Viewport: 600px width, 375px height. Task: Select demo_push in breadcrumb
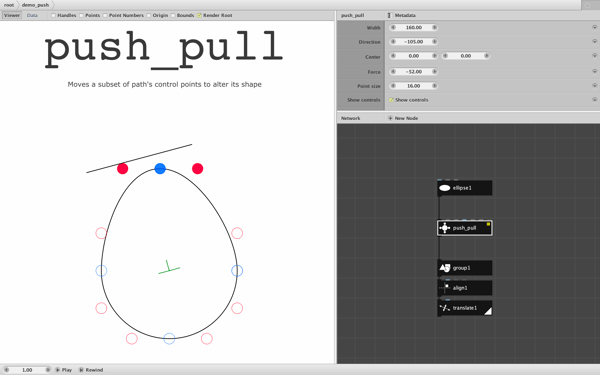(x=35, y=5)
